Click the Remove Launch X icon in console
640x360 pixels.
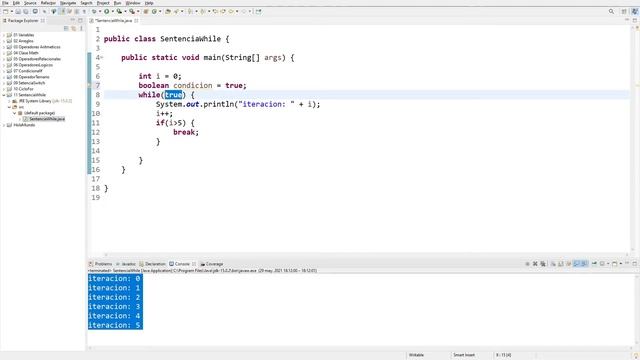coord(535,264)
